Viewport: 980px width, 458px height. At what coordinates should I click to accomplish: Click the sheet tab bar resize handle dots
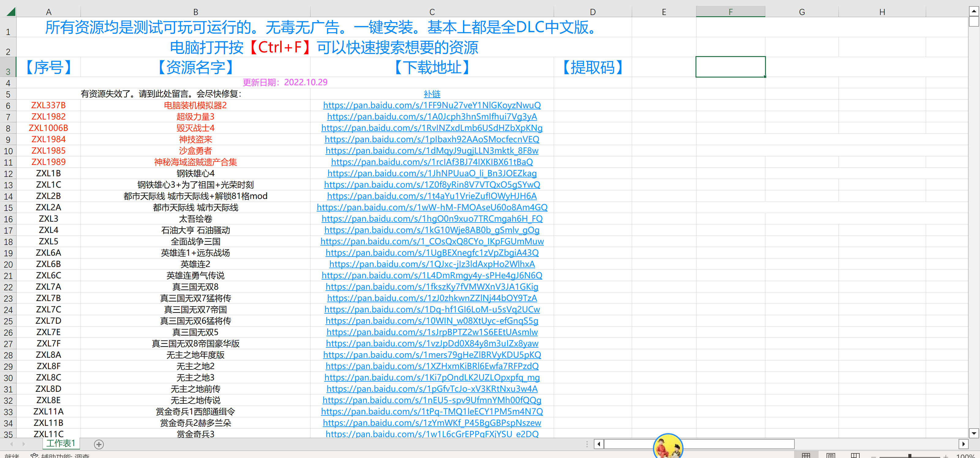(x=587, y=444)
